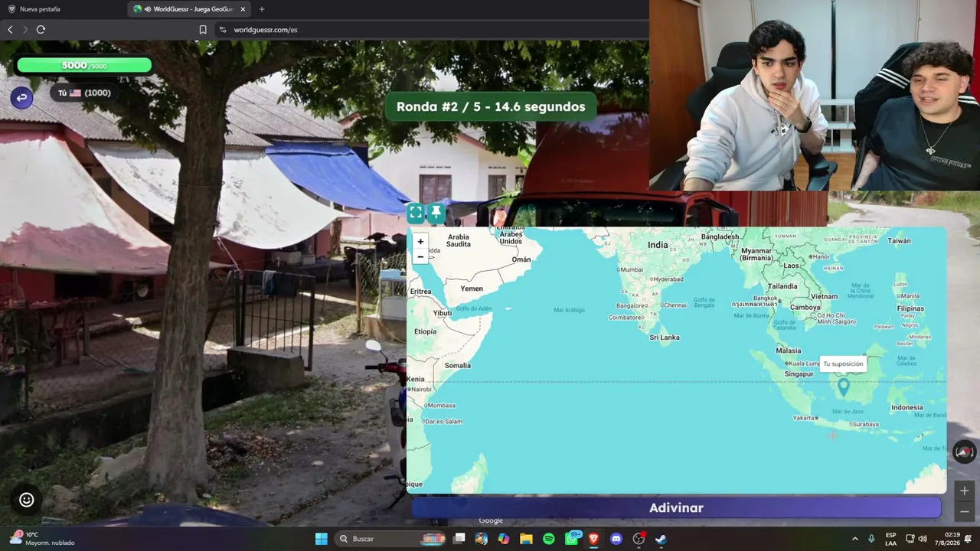
Task: Click the microphone tray icon
Action: [x=872, y=539]
